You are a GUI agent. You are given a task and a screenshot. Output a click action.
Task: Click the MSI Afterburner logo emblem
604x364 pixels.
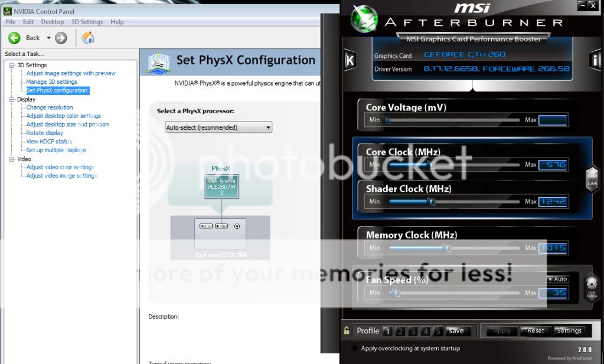click(363, 18)
